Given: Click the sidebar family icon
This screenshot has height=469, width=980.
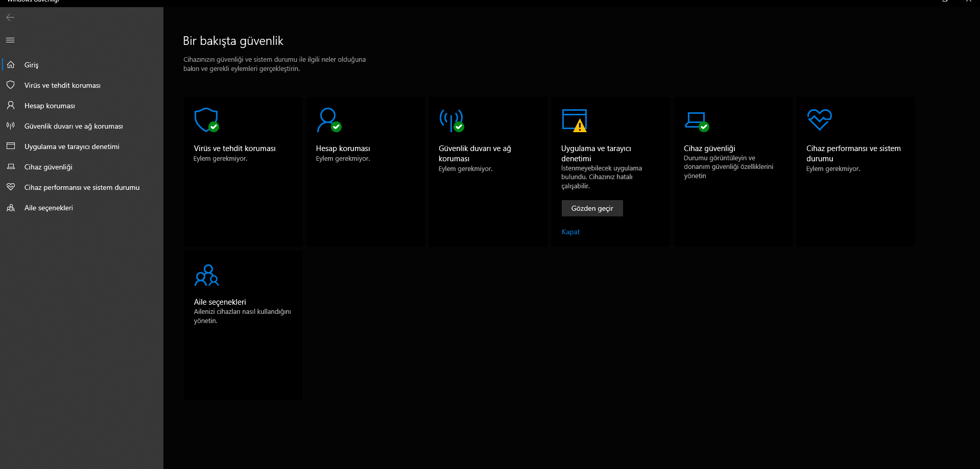Looking at the screenshot, I should click(x=11, y=208).
